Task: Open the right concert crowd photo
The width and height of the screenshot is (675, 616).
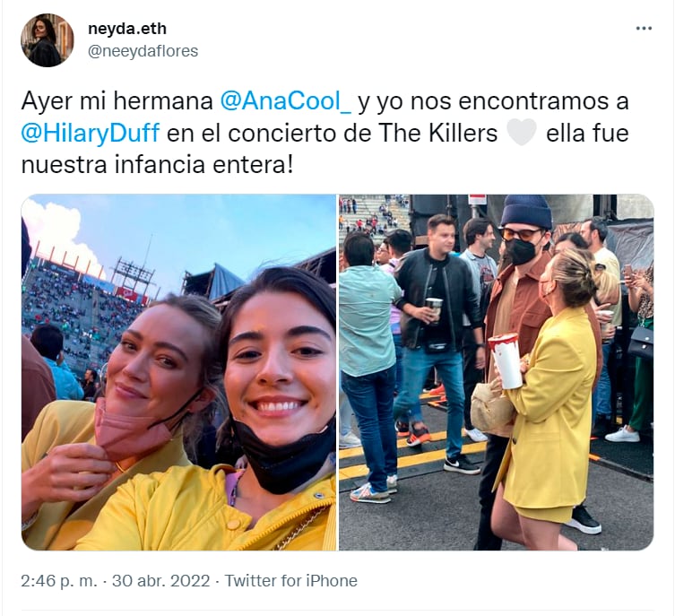Action: [x=497, y=372]
